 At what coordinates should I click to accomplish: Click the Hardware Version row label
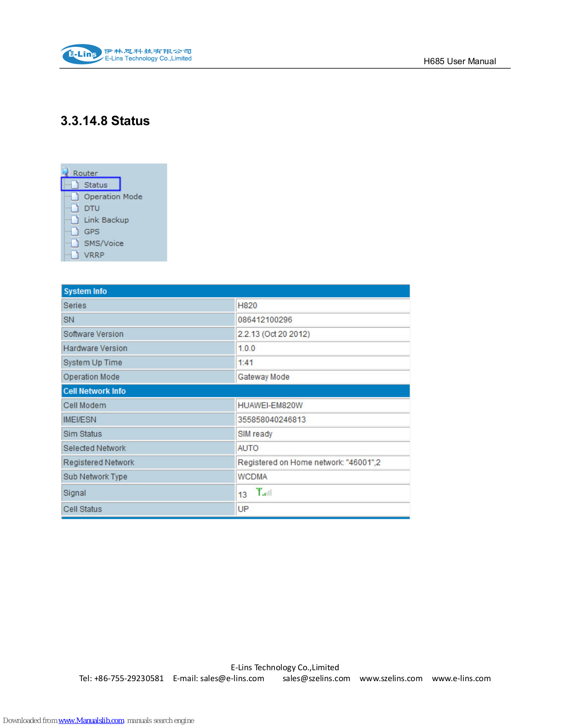click(x=95, y=348)
